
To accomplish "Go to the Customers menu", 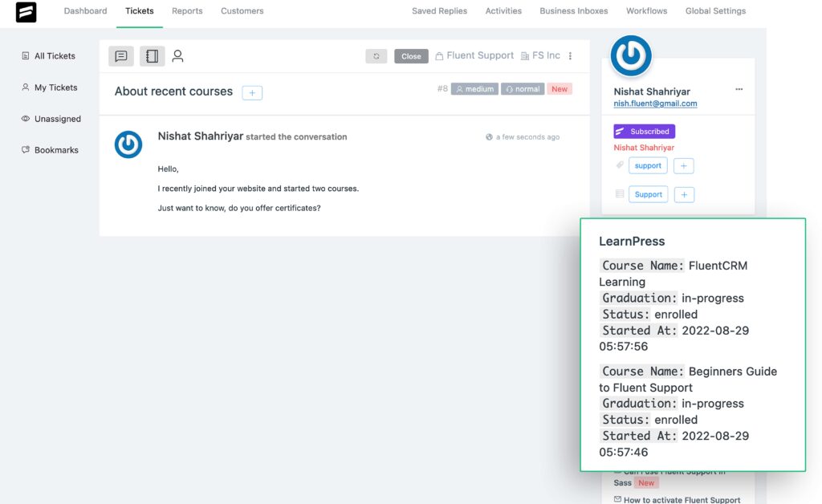I will [242, 11].
